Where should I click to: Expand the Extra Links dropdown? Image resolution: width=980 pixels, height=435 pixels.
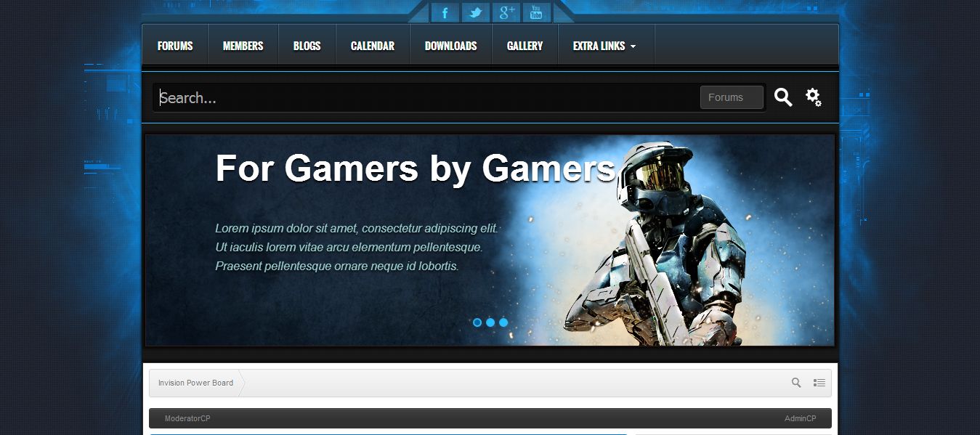[x=604, y=46]
